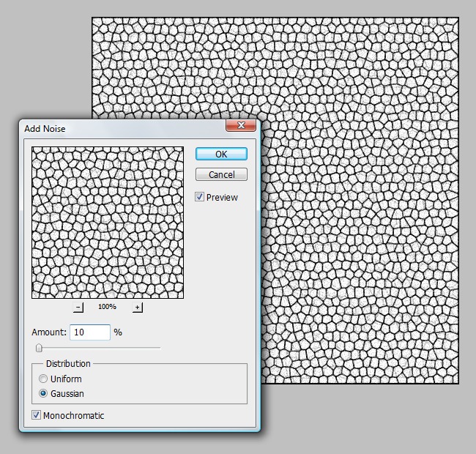Click the 100% zoom level text
This screenshot has height=454, width=476.
coord(107,307)
